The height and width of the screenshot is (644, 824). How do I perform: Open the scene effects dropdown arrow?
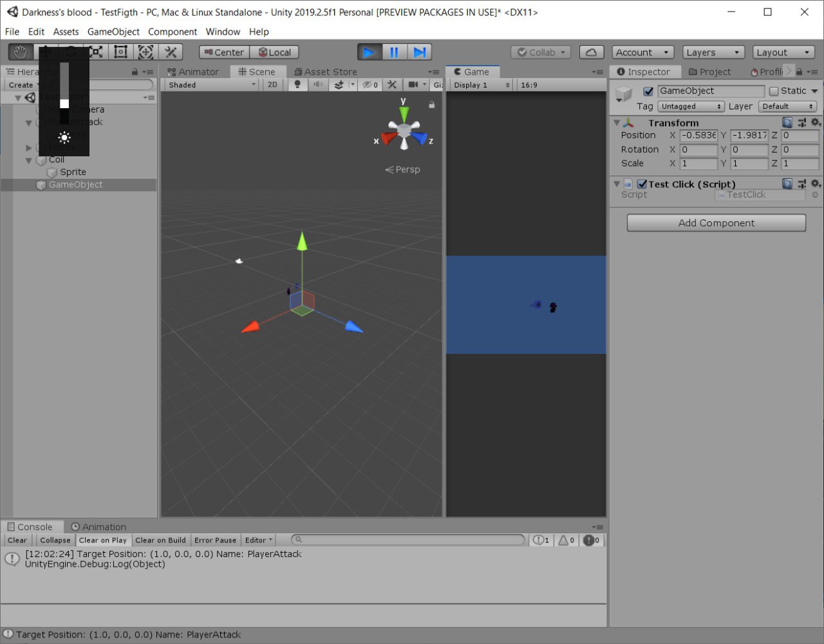(352, 84)
